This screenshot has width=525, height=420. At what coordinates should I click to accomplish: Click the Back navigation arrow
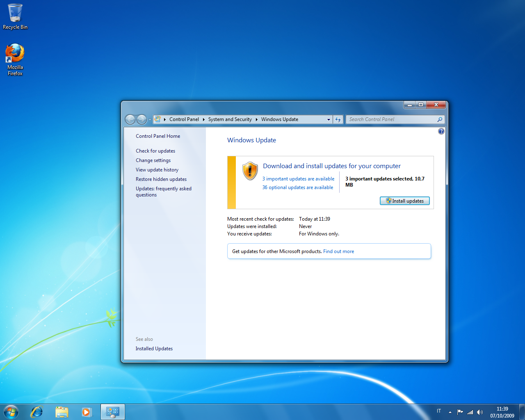click(x=130, y=119)
